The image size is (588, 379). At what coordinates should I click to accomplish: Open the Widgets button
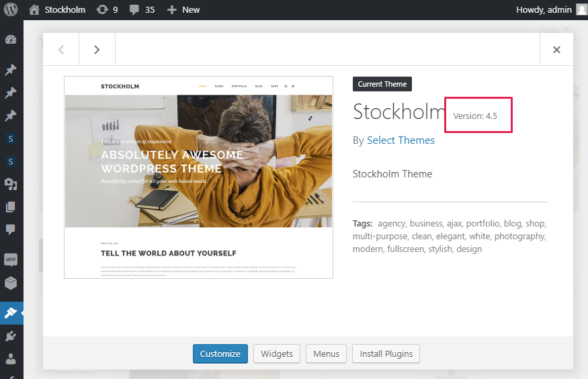tap(277, 353)
